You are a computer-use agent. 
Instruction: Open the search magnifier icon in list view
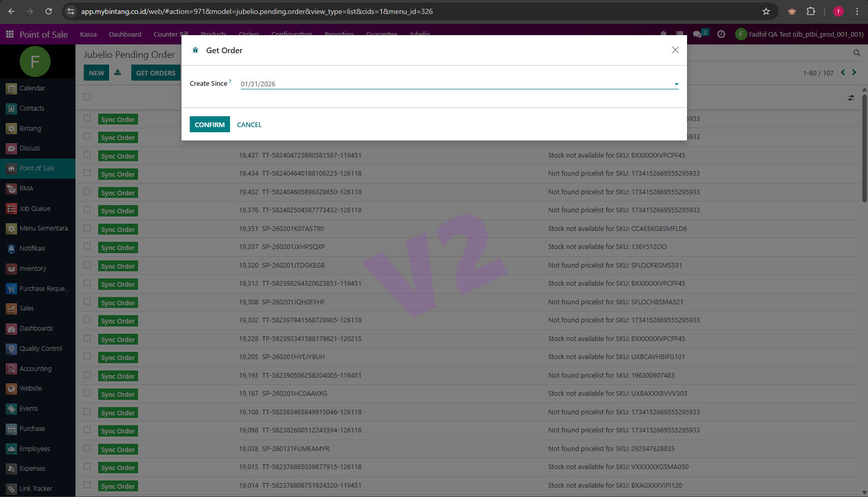857,53
